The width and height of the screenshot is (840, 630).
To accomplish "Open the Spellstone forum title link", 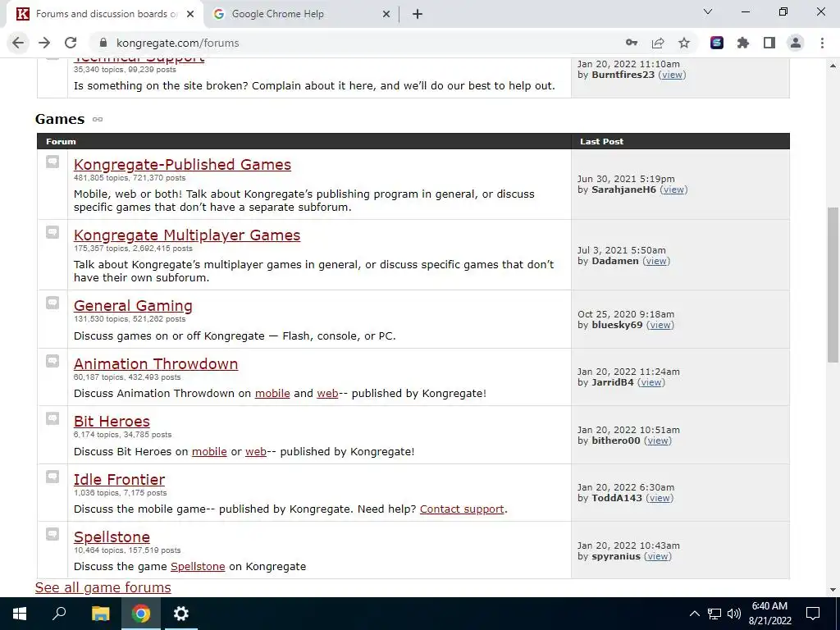I will tap(112, 536).
